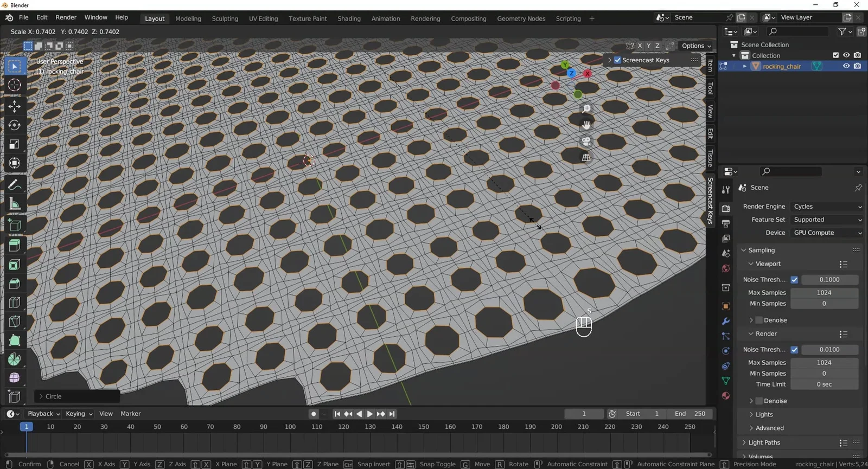This screenshot has width=868, height=469.
Task: Expand the Light Paths panel
Action: point(764,442)
